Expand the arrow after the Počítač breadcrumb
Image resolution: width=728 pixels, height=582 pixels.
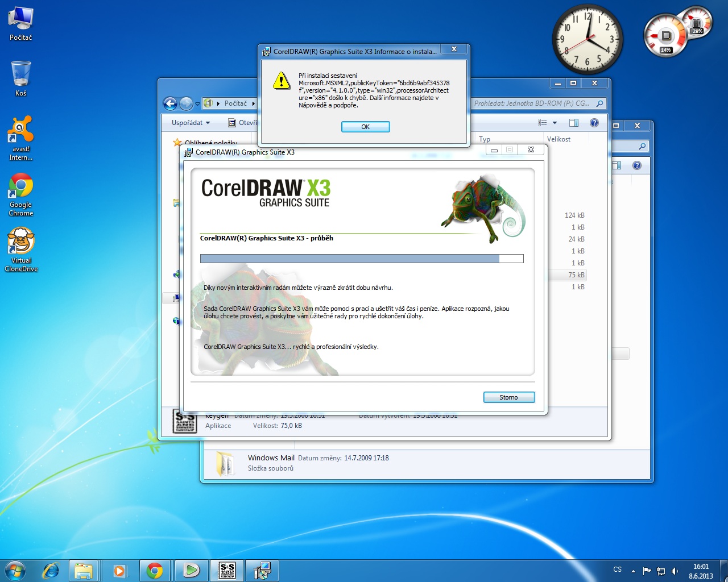254,103
